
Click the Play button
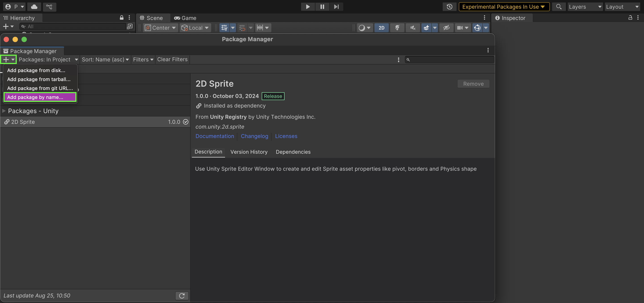[x=308, y=7]
